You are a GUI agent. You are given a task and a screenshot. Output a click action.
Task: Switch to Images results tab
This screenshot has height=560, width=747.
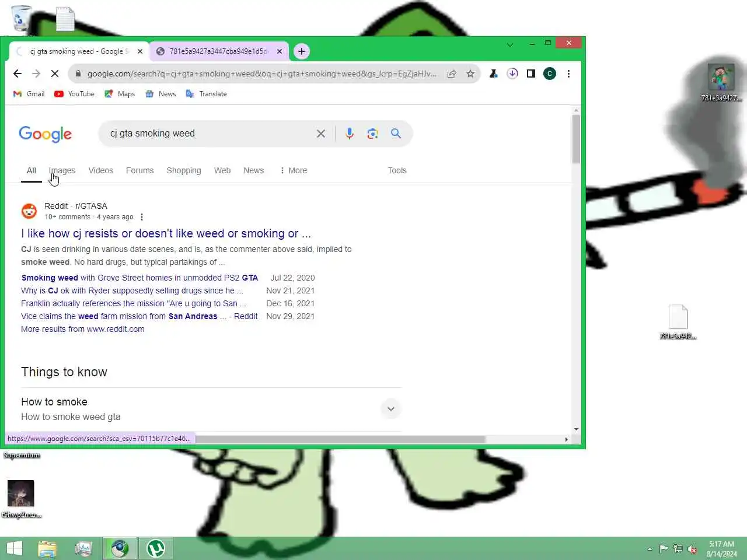pyautogui.click(x=62, y=170)
